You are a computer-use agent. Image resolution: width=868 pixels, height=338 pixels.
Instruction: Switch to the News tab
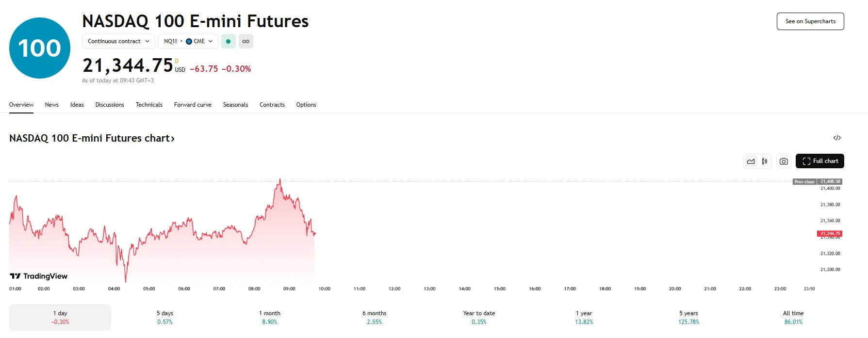pos(52,105)
